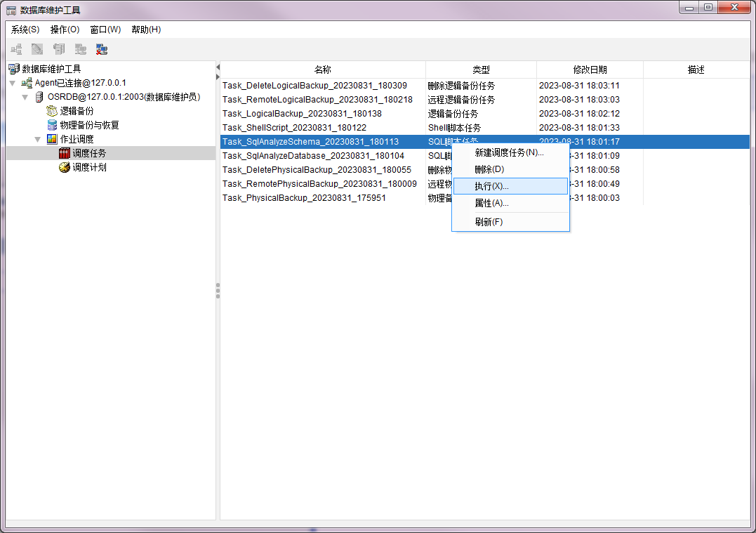Click the colorful 作业调度 job scheduling icon
Image resolution: width=756 pixels, height=533 pixels.
[x=52, y=139]
